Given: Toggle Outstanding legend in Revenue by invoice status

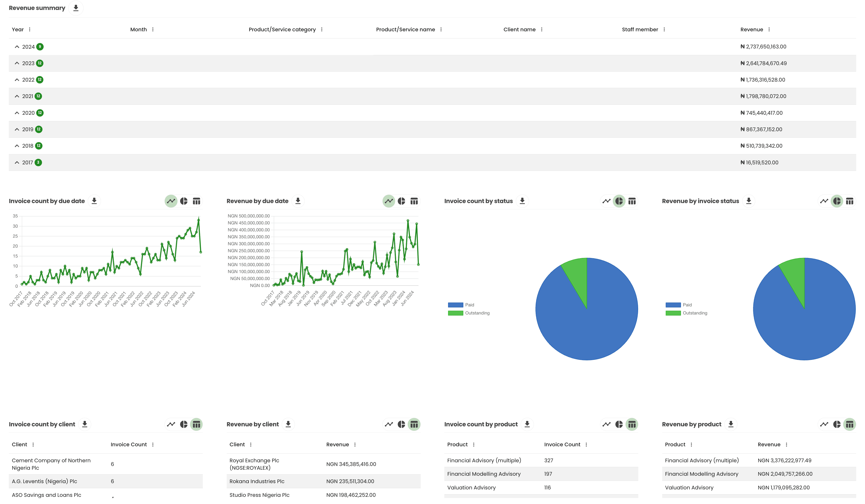Looking at the screenshot, I should pyautogui.click(x=686, y=313).
